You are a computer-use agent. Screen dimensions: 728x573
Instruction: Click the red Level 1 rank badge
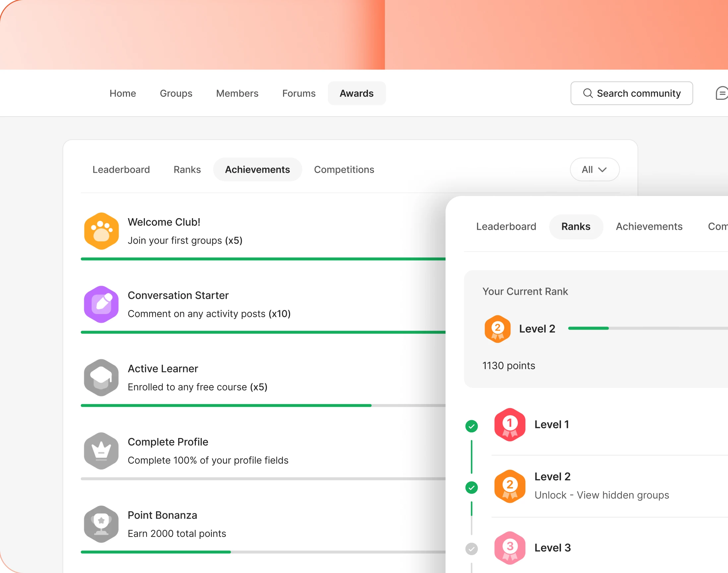point(510,425)
